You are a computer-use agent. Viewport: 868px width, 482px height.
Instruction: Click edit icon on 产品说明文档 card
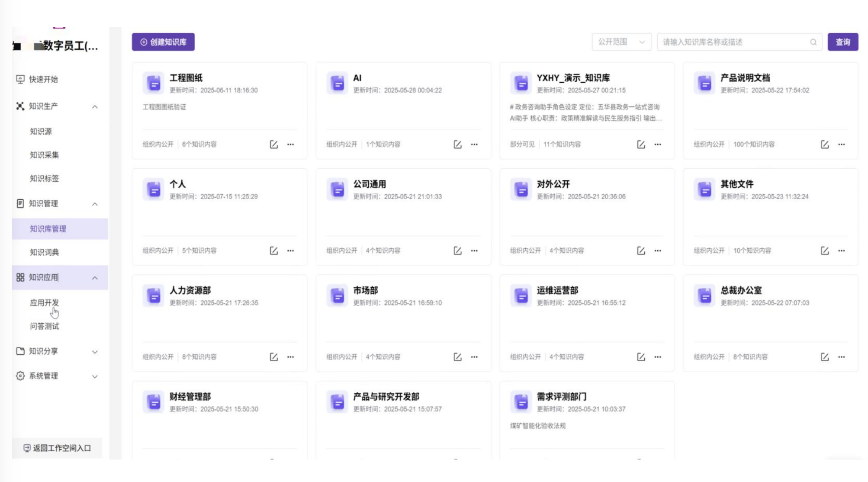point(825,145)
